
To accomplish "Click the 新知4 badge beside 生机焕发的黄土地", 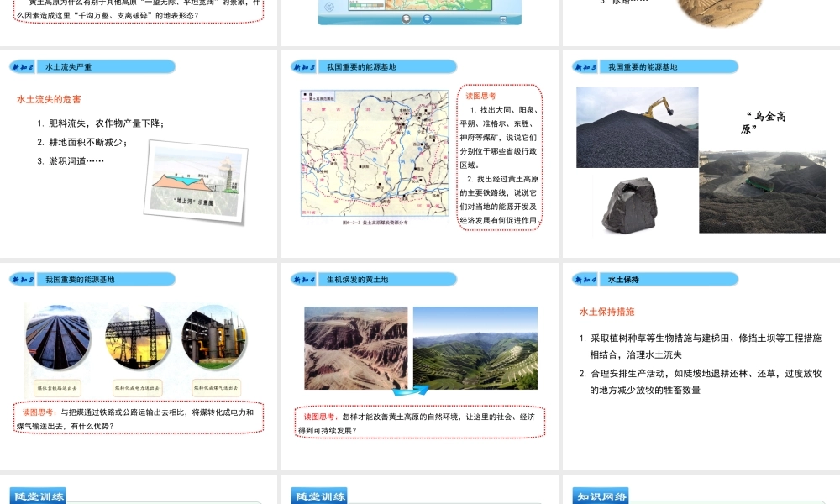I will coord(303,279).
